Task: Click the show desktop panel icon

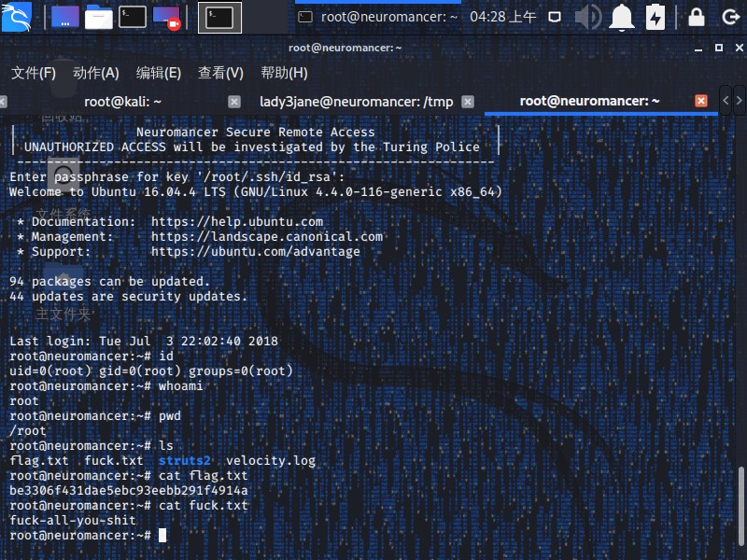Action: point(65,17)
